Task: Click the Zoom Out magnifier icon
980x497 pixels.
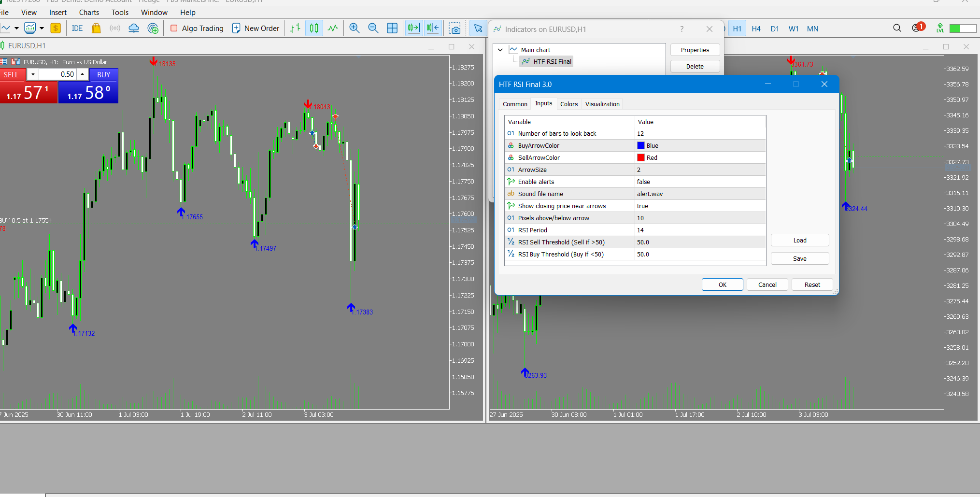Action: [x=373, y=28]
